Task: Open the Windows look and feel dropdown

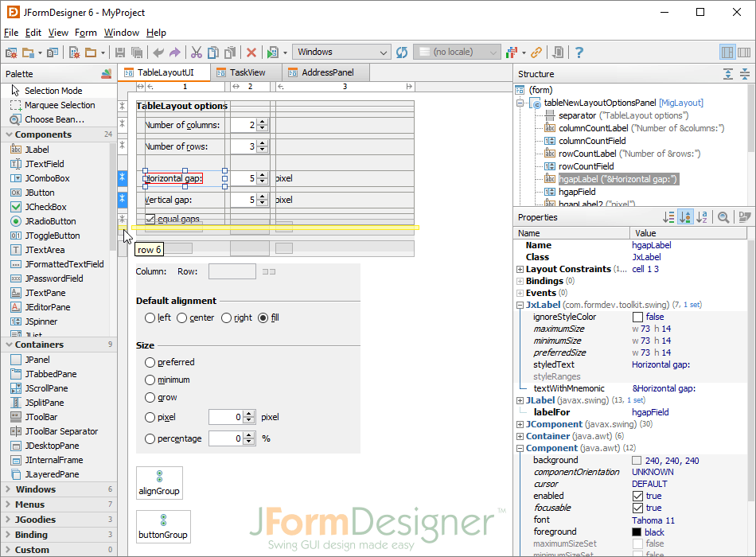Action: pyautogui.click(x=341, y=52)
